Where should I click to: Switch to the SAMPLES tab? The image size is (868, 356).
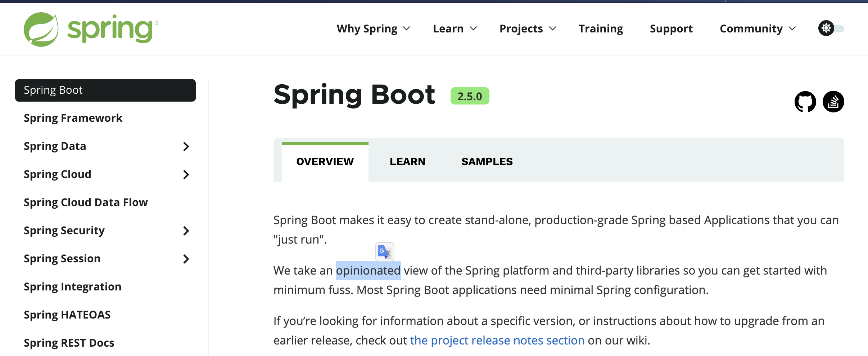click(x=487, y=161)
